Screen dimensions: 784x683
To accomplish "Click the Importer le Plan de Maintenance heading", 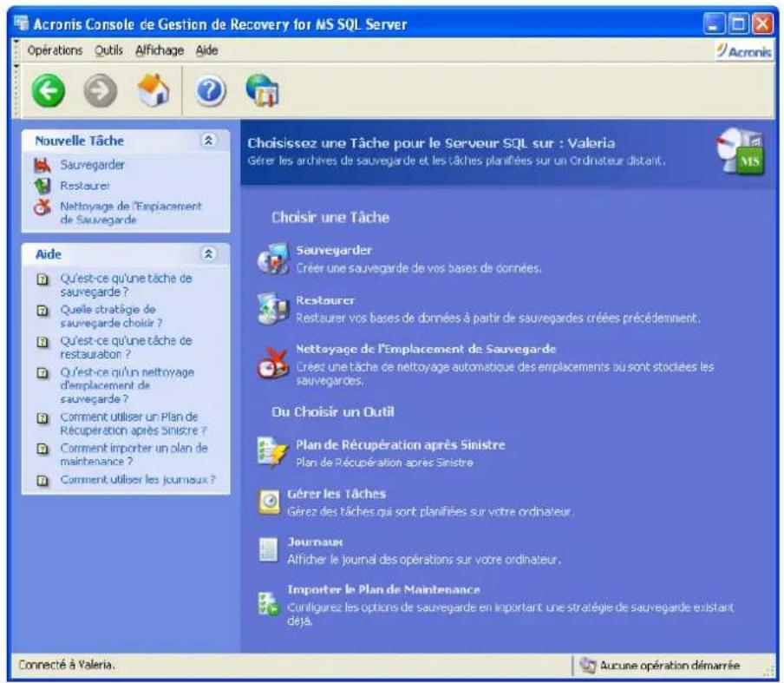I will [383, 589].
